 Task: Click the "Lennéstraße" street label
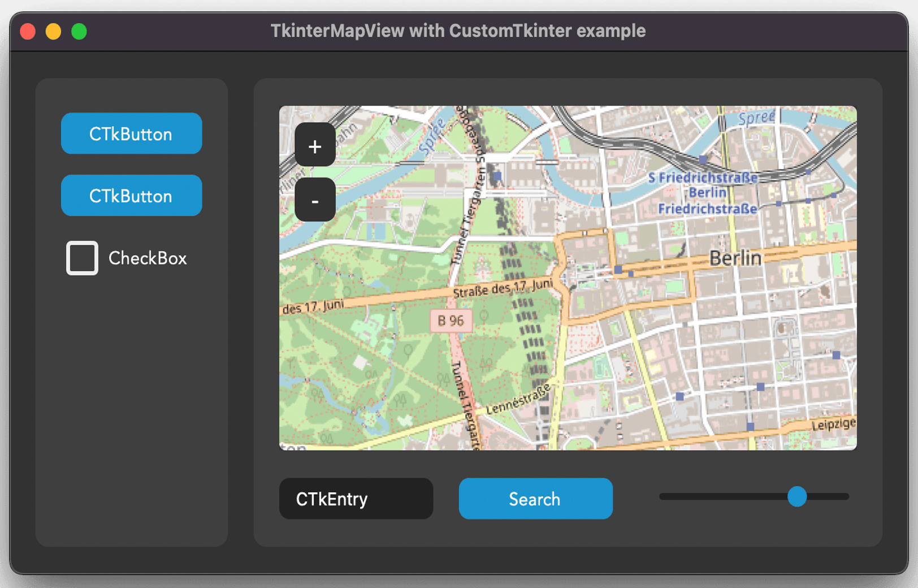(x=518, y=400)
